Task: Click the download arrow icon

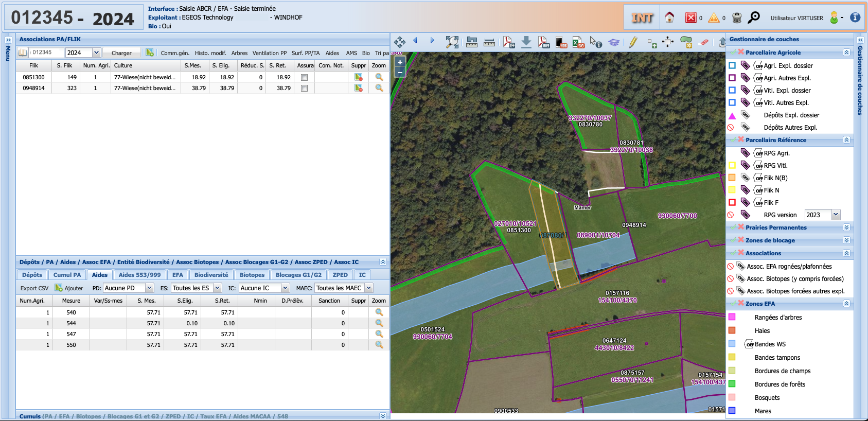Action: 526,42
